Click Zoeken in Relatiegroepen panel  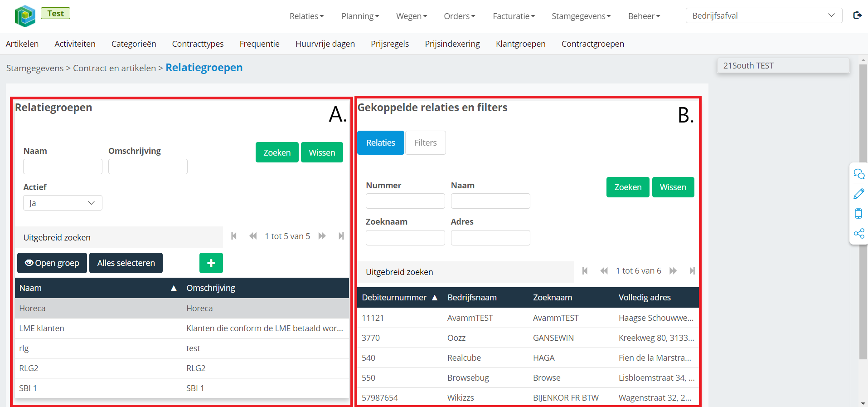click(x=277, y=152)
